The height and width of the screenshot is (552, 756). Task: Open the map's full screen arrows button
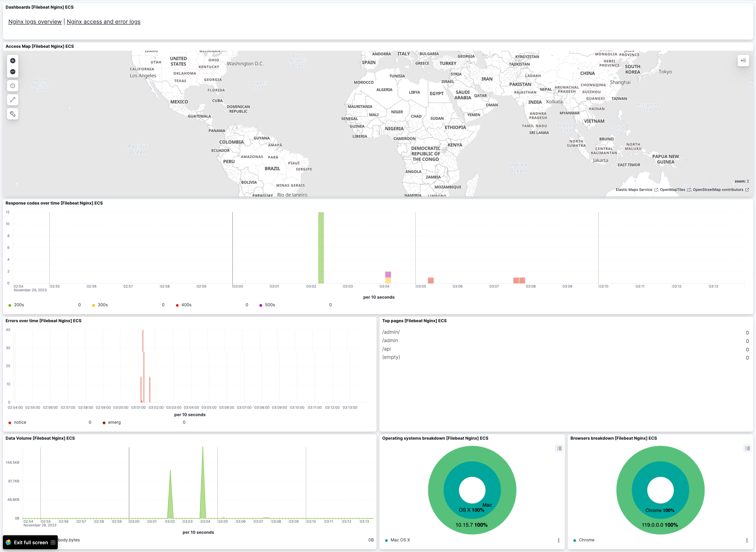(x=13, y=100)
